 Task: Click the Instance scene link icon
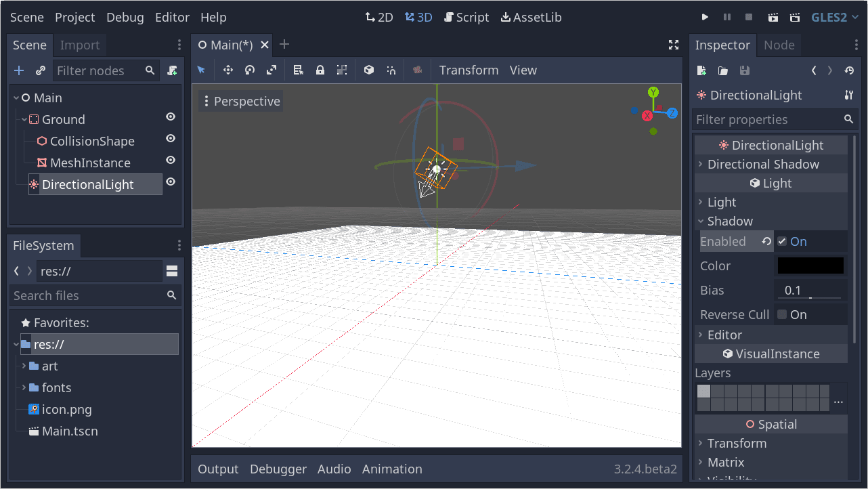(41, 70)
